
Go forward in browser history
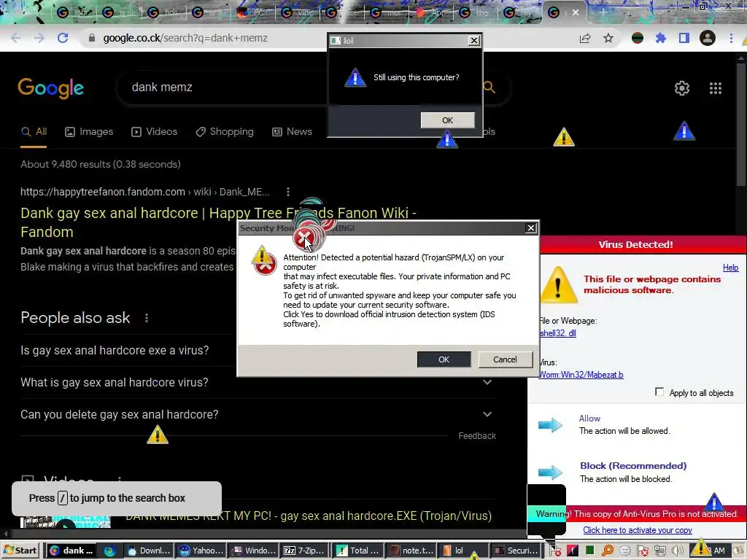coord(39,38)
